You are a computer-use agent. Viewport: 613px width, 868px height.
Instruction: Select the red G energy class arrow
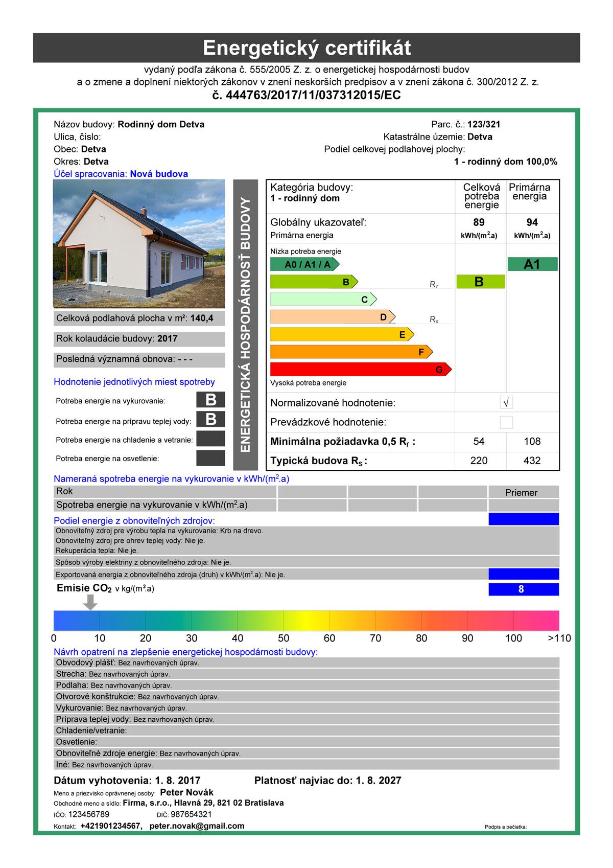[x=361, y=369]
